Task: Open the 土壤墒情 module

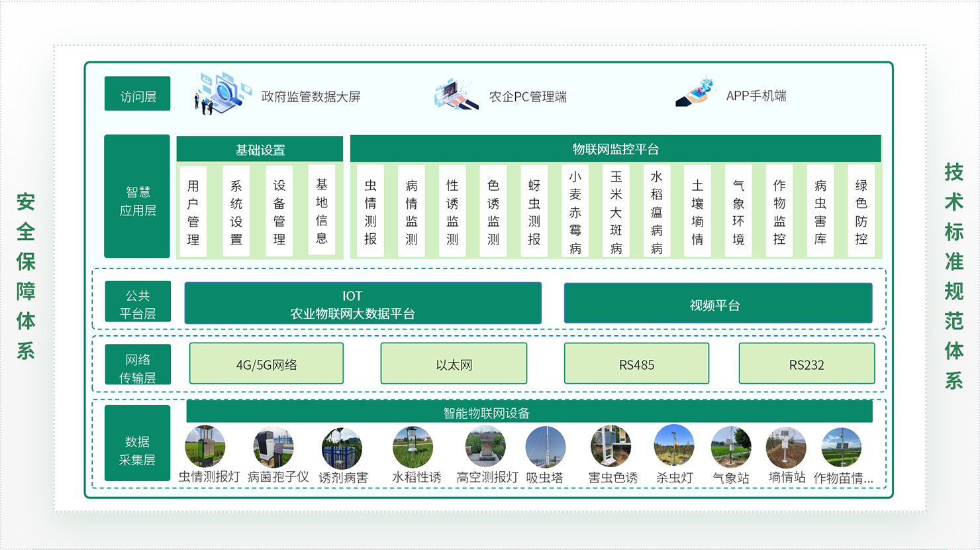Action: (x=698, y=211)
